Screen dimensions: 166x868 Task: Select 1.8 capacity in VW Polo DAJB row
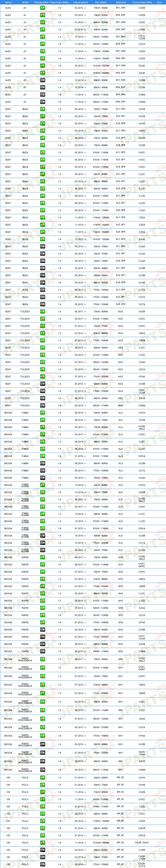pyautogui.click(x=60, y=843)
